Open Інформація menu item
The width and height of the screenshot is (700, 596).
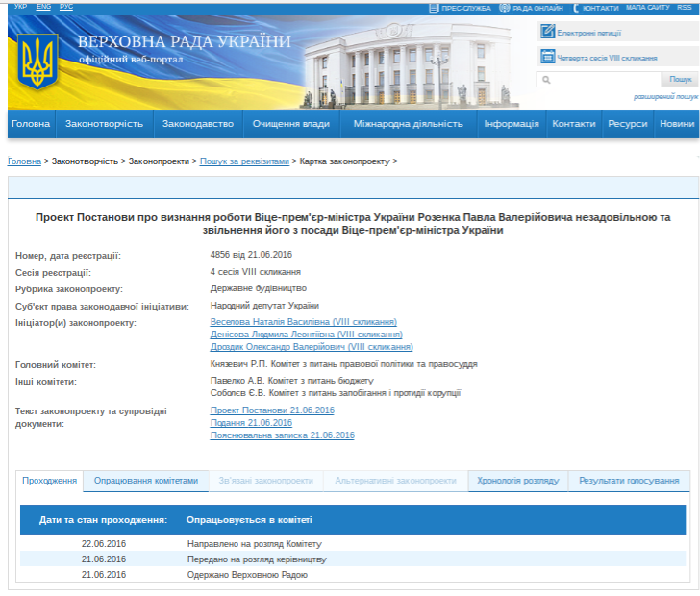(512, 124)
